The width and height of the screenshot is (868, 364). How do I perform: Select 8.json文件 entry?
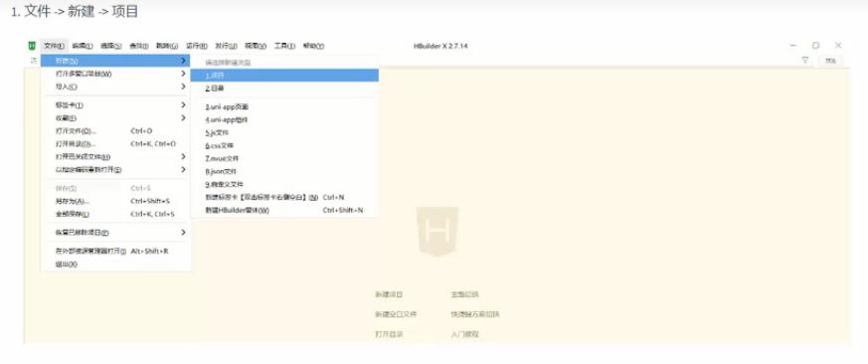coord(284,172)
